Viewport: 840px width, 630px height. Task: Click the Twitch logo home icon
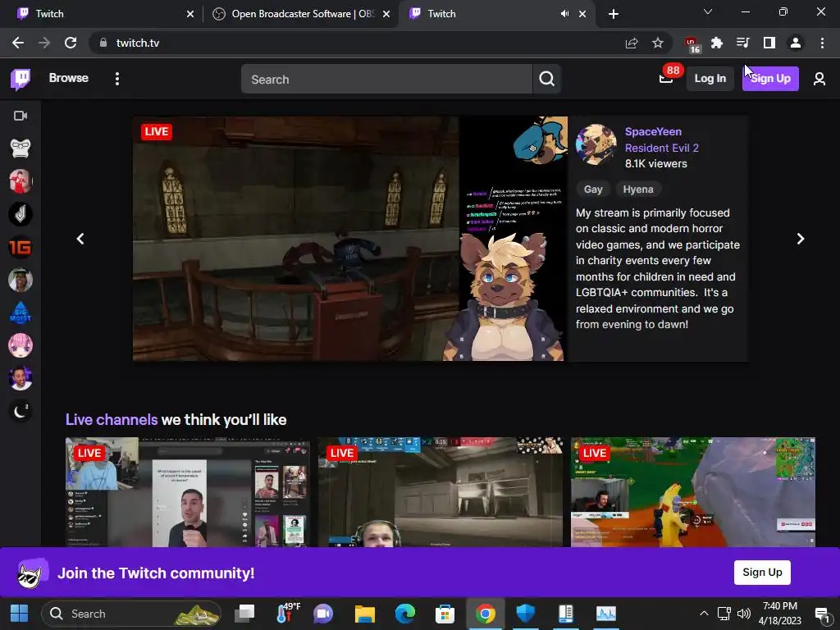coord(21,79)
